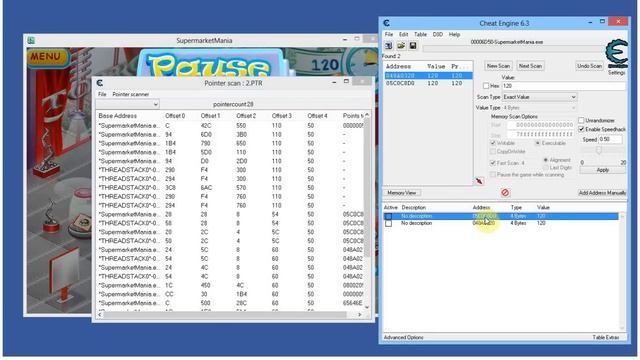This screenshot has width=640, height=360.
Task: Select pointer row with offsets C, 42C, 550
Action: pyautogui.click(x=230, y=126)
